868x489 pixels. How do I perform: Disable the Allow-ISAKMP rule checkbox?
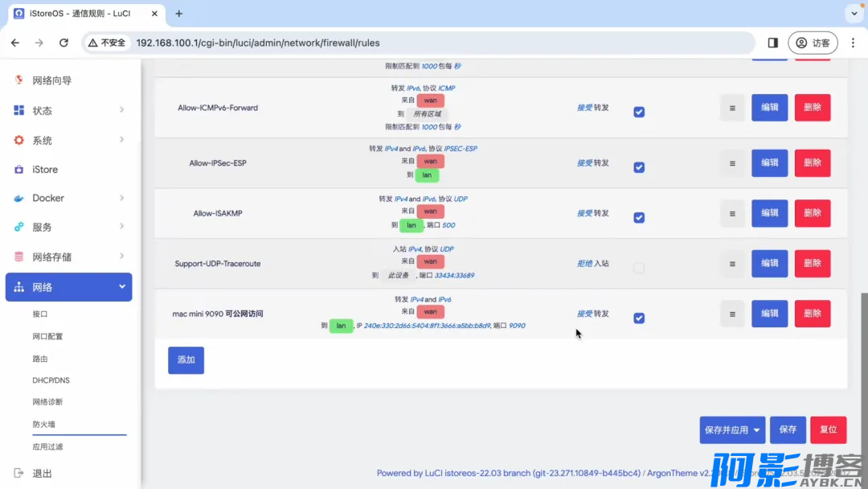pyautogui.click(x=639, y=217)
